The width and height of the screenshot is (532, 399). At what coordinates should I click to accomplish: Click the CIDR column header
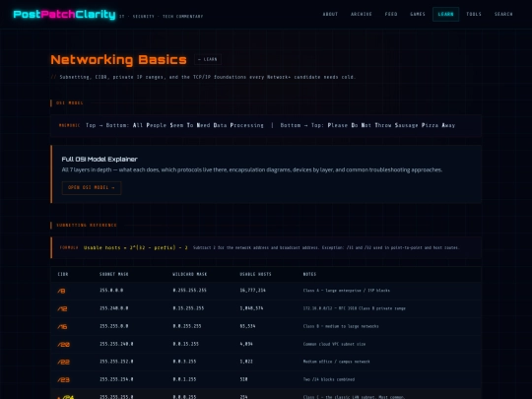pos(63,274)
